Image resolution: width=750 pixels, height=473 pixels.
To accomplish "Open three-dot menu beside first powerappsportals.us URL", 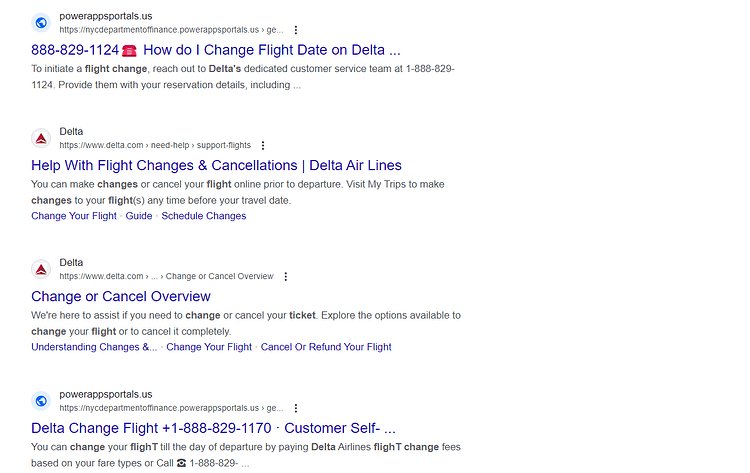I will (x=296, y=30).
